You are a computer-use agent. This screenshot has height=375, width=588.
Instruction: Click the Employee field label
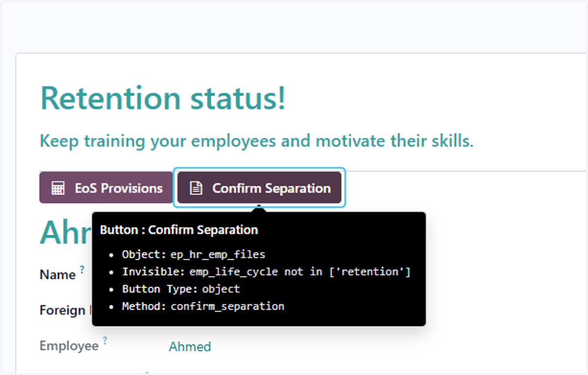[69, 346]
